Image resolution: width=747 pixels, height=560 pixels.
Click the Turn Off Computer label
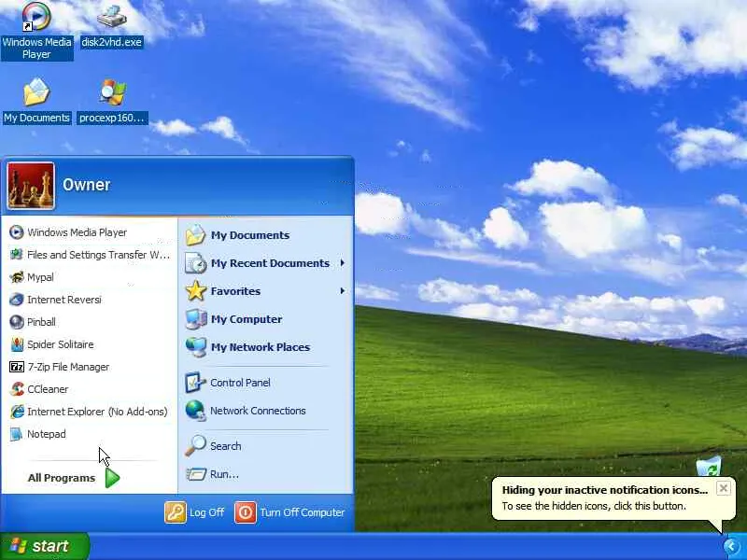pyautogui.click(x=303, y=512)
